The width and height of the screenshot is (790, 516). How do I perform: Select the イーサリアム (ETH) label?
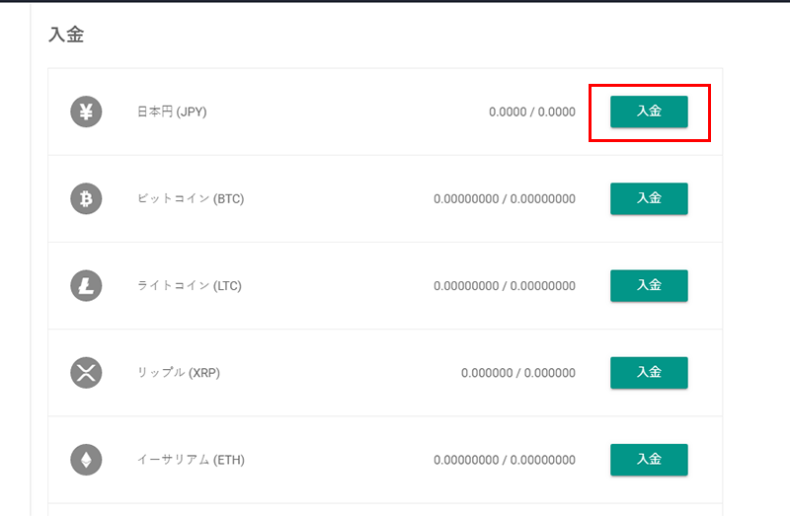click(191, 460)
